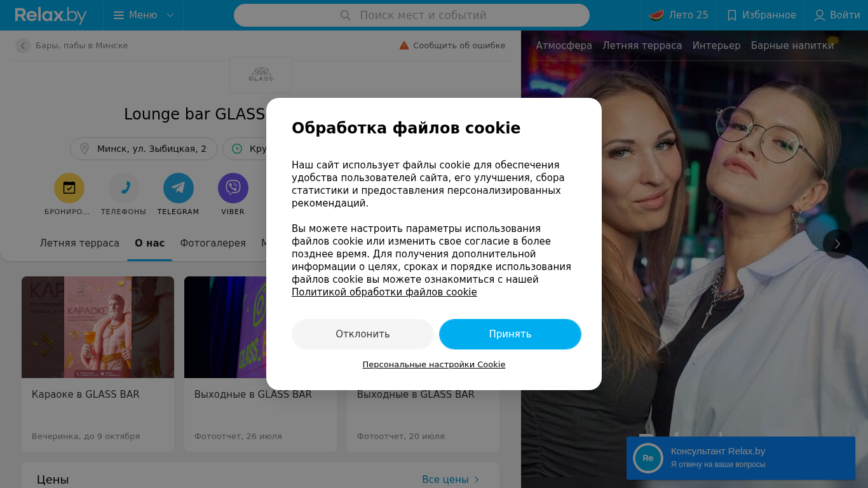Open Караоке в GLASS BAR thumbnail

point(98,327)
